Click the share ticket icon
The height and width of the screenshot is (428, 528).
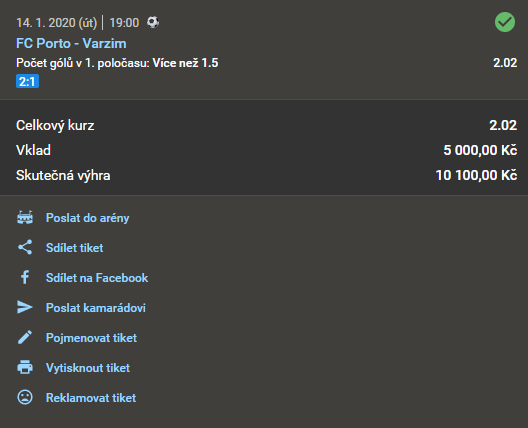pyautogui.click(x=25, y=248)
